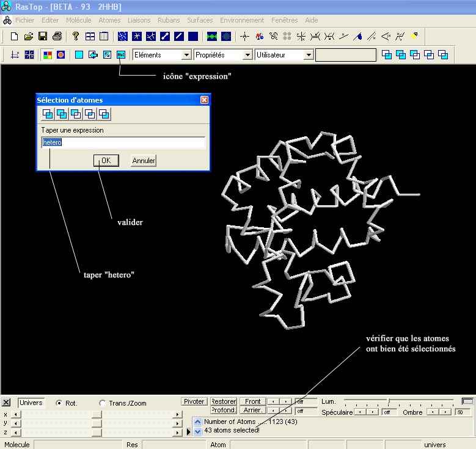Expand the Propriétés dropdown
Viewport: 476px width, 449px height.
[x=247, y=55]
